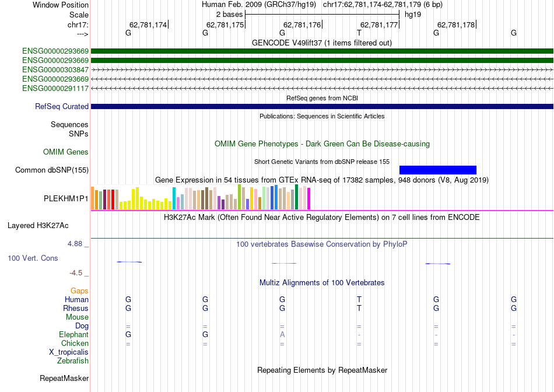Click the Rhesus species label
The height and width of the screenshot is (392, 554).
click(x=76, y=309)
